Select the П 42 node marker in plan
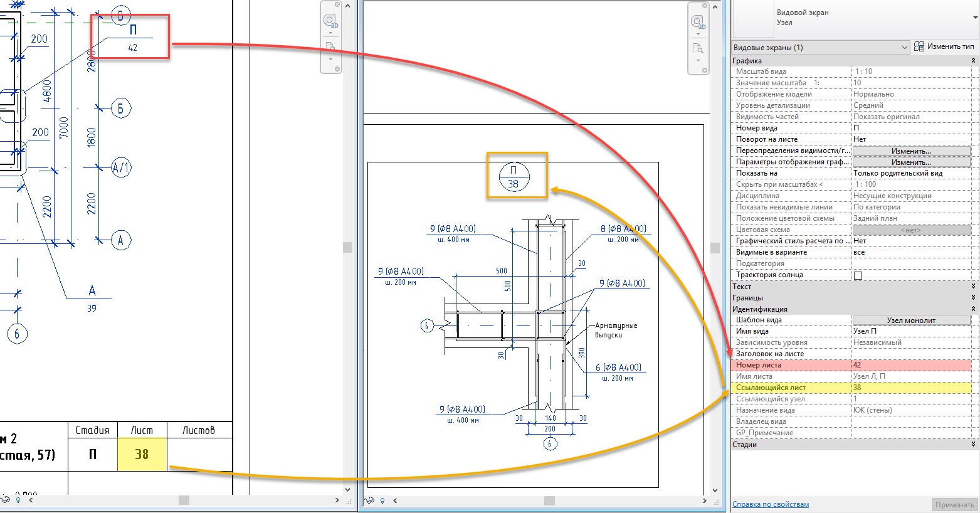 coord(132,38)
